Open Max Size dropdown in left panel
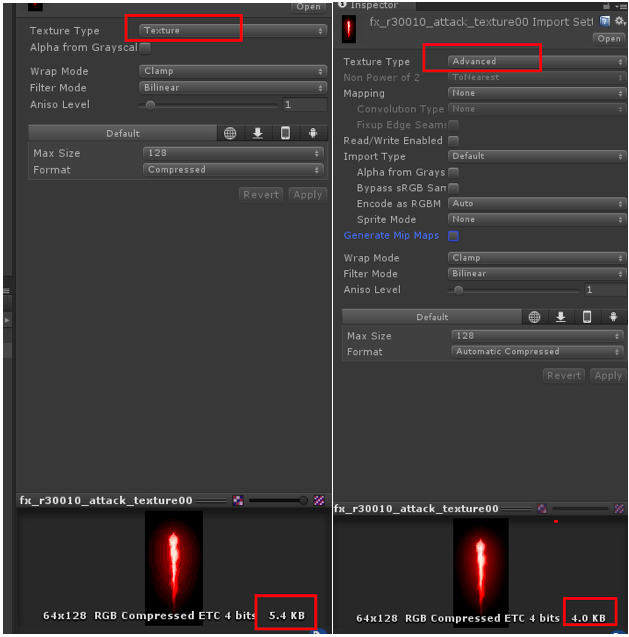 click(233, 153)
